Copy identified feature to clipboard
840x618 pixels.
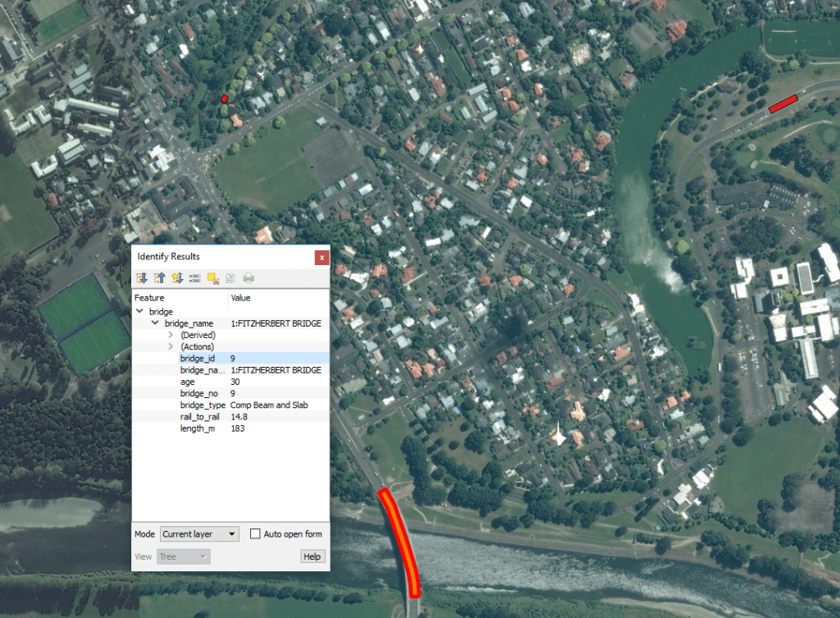tap(231, 278)
